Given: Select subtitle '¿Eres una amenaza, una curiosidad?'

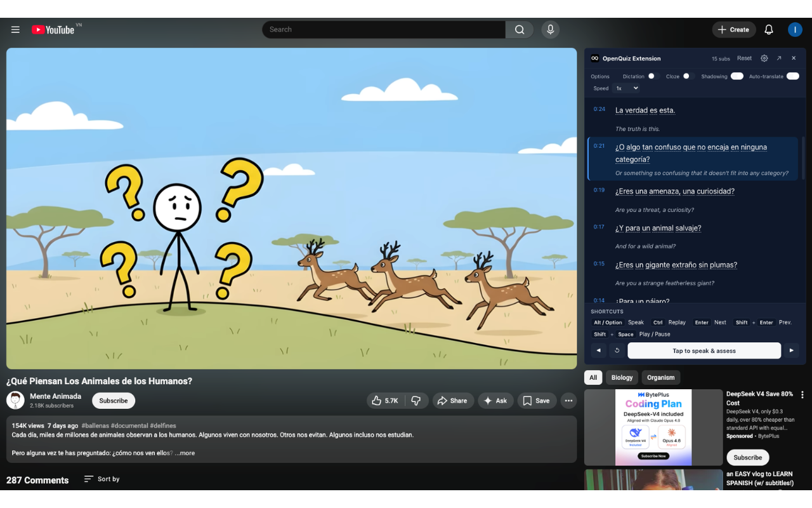Looking at the screenshot, I should click(x=675, y=191).
